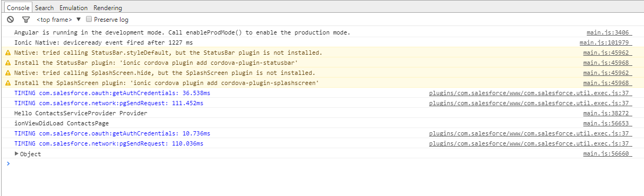Clear the console log icon
This screenshot has width=644, height=196.
(x=10, y=20)
